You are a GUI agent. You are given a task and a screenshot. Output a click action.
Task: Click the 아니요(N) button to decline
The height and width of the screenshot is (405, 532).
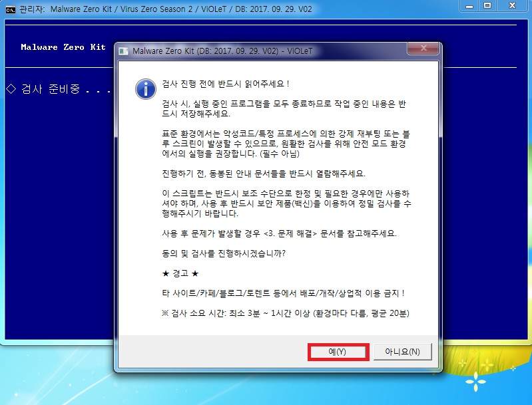pos(402,352)
